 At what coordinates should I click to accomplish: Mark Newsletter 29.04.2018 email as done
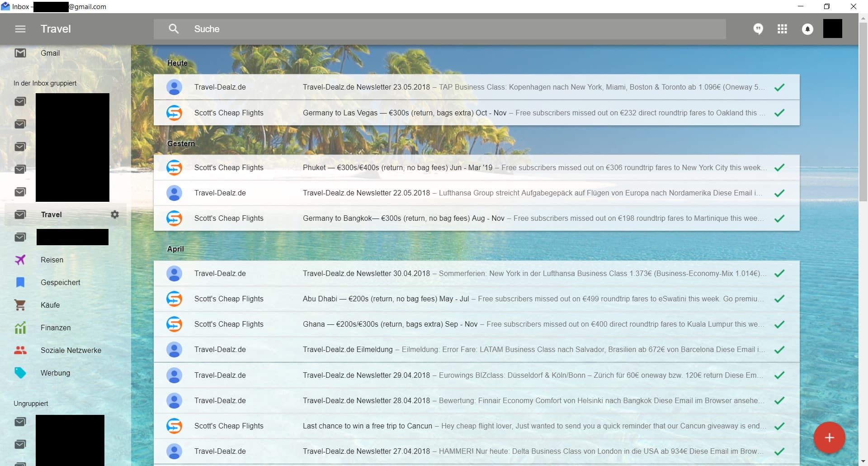coord(779,375)
